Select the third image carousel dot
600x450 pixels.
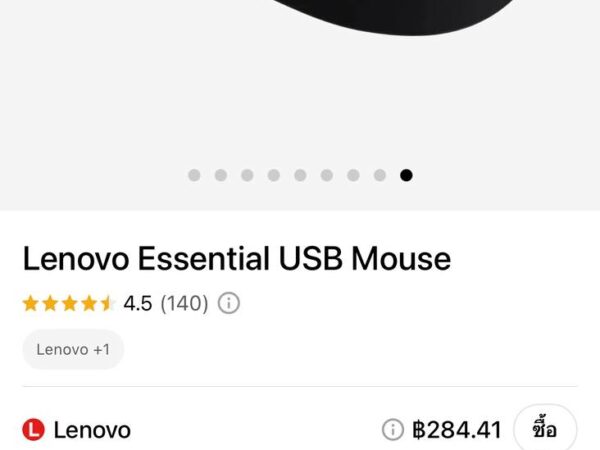coord(247,175)
